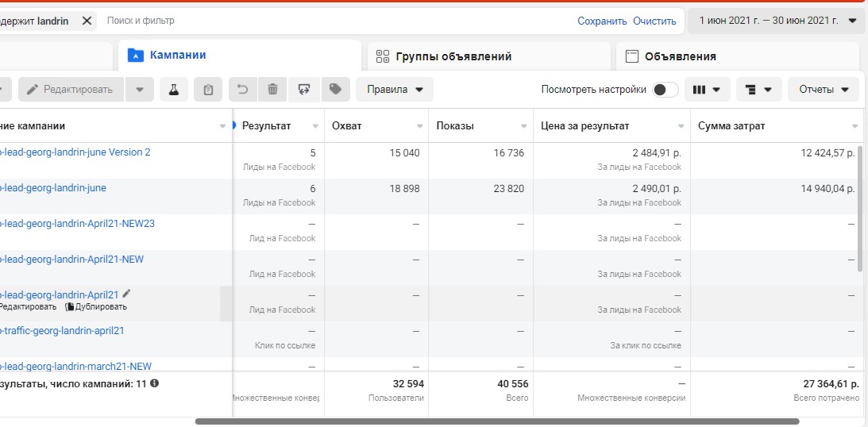The width and height of the screenshot is (868, 427).
Task: Click the undo arrow icon
Action: click(x=243, y=90)
